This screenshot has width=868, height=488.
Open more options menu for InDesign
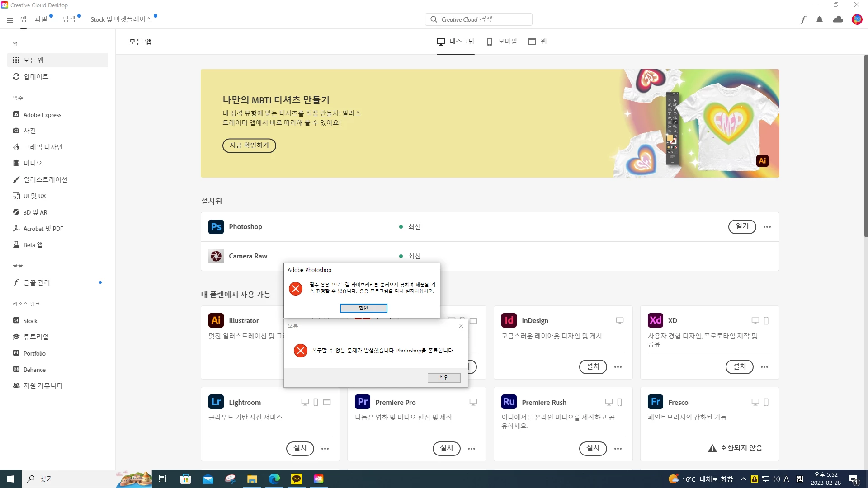click(618, 367)
